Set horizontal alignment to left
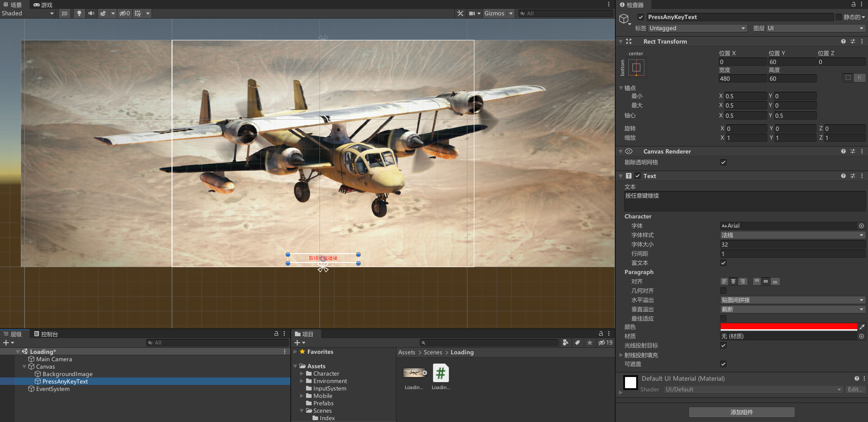The image size is (868, 422). tap(724, 281)
